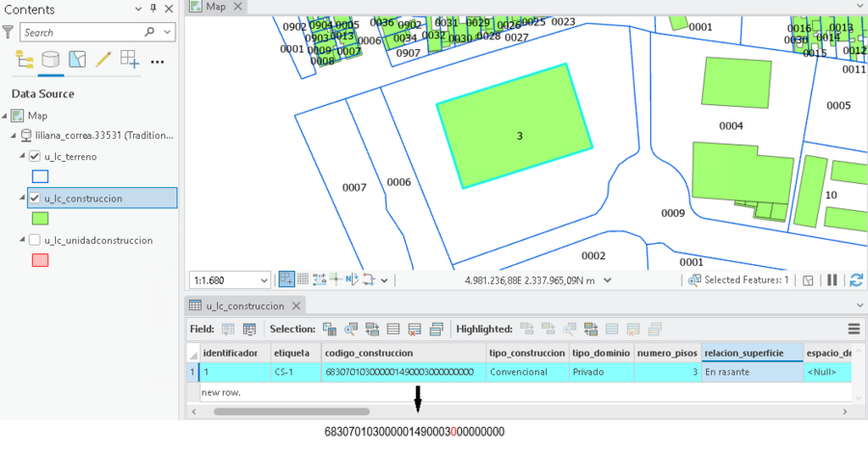Image resolution: width=868 pixels, height=449 pixels.
Task: Click Select By Attributes icon in table
Action: (330, 330)
